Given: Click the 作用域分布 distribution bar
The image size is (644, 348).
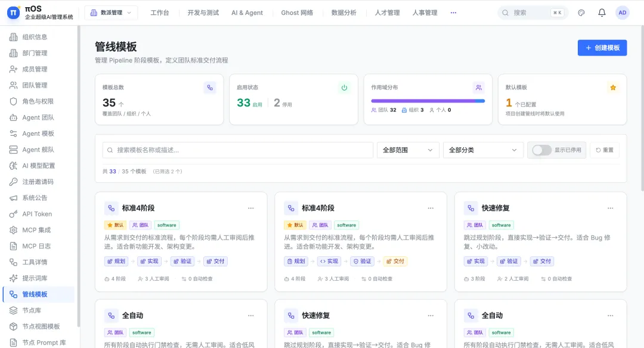Looking at the screenshot, I should pos(428,101).
